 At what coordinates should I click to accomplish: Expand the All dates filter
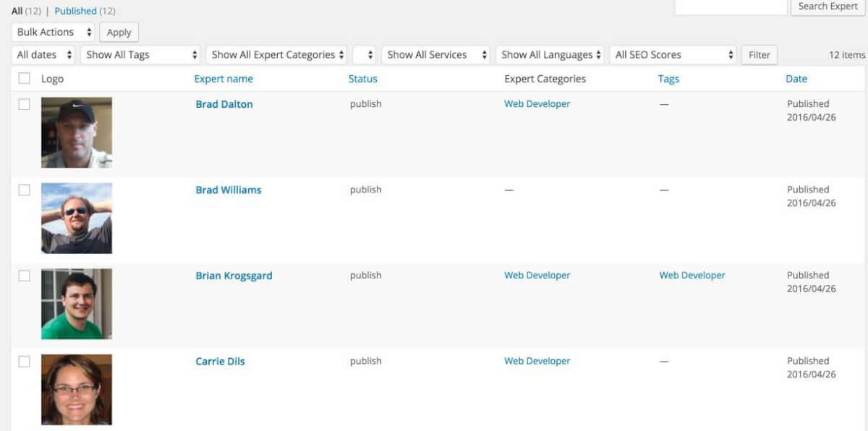(x=44, y=54)
